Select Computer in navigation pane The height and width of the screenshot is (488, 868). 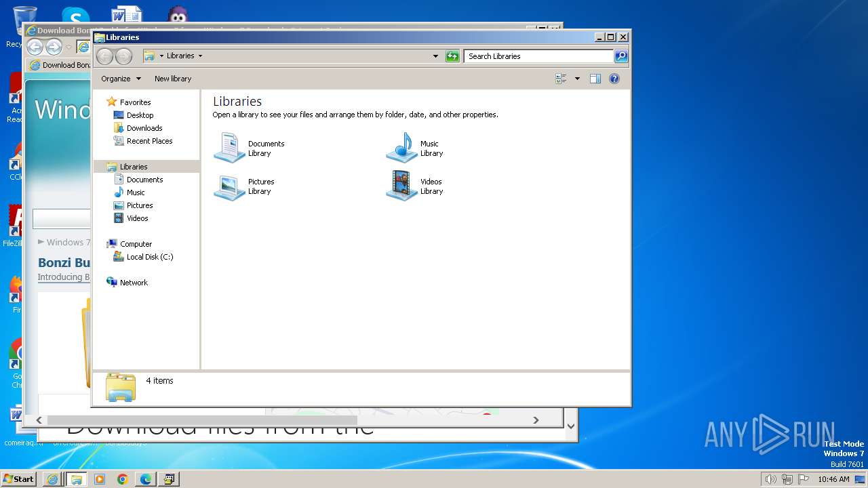point(130,244)
